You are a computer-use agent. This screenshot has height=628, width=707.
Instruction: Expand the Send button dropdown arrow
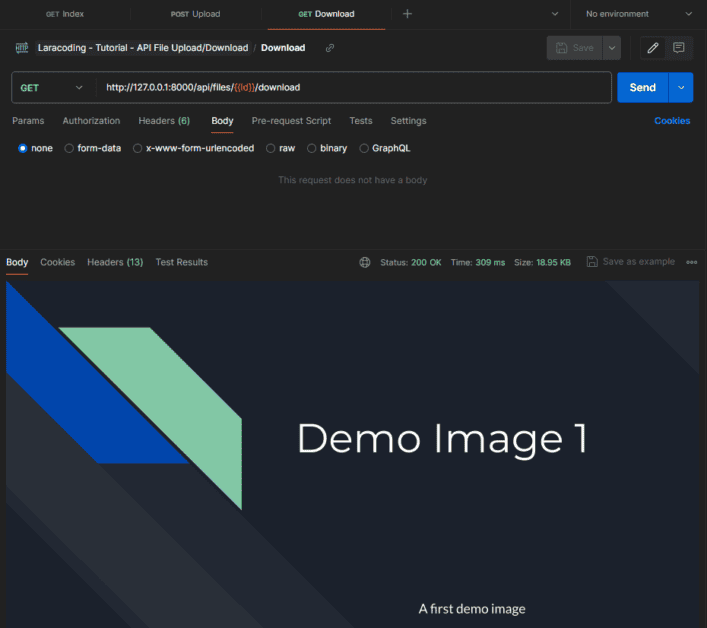pos(681,87)
